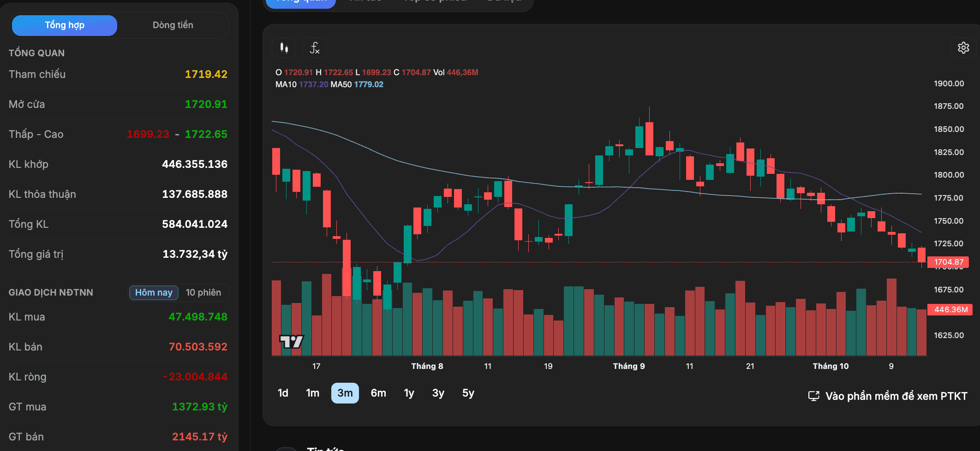Set chart range to 1m
Screen dimensions: 980x451
click(313, 393)
